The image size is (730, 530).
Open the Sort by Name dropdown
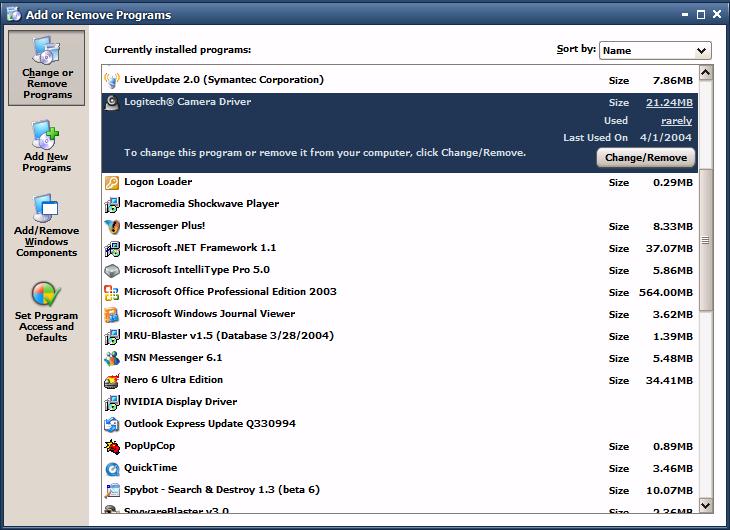point(655,50)
